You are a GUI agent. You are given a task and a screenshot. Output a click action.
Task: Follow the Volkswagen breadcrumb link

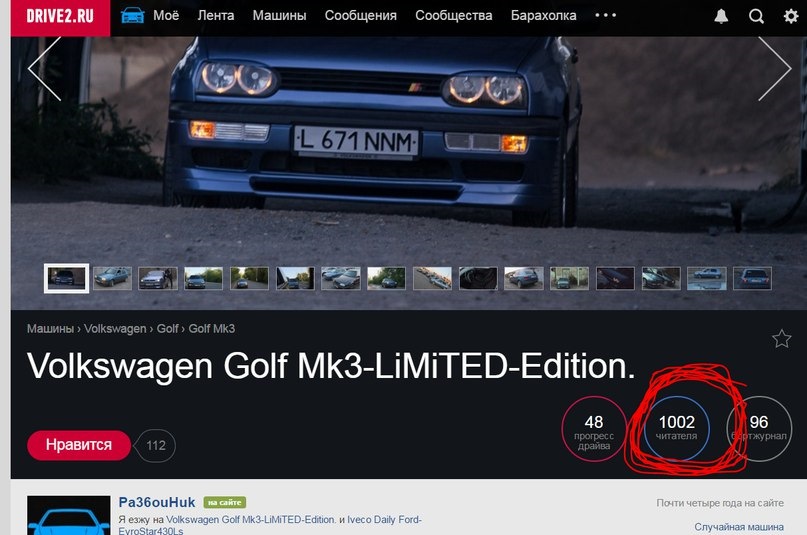[x=115, y=329]
